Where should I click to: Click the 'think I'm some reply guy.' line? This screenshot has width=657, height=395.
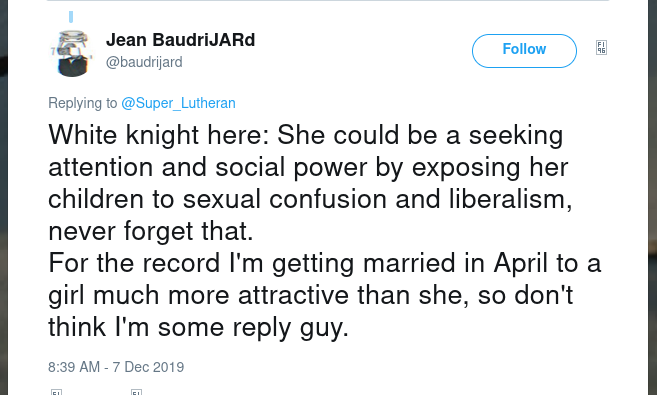(199, 328)
